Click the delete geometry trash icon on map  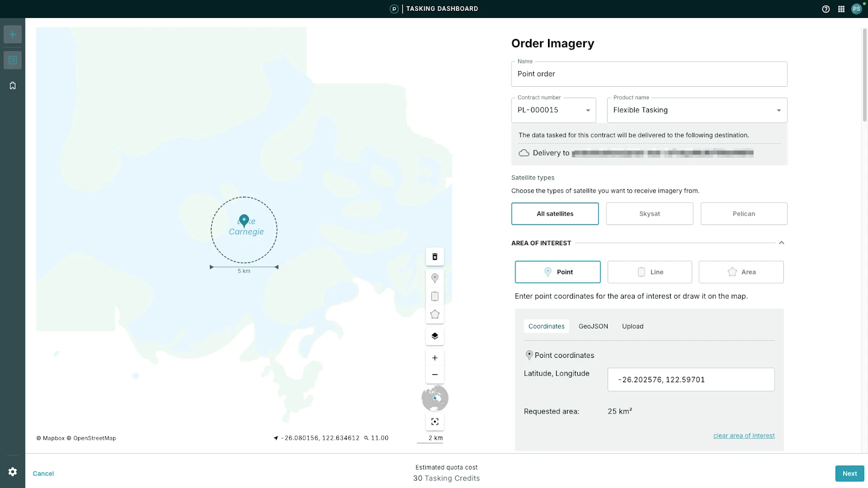435,257
